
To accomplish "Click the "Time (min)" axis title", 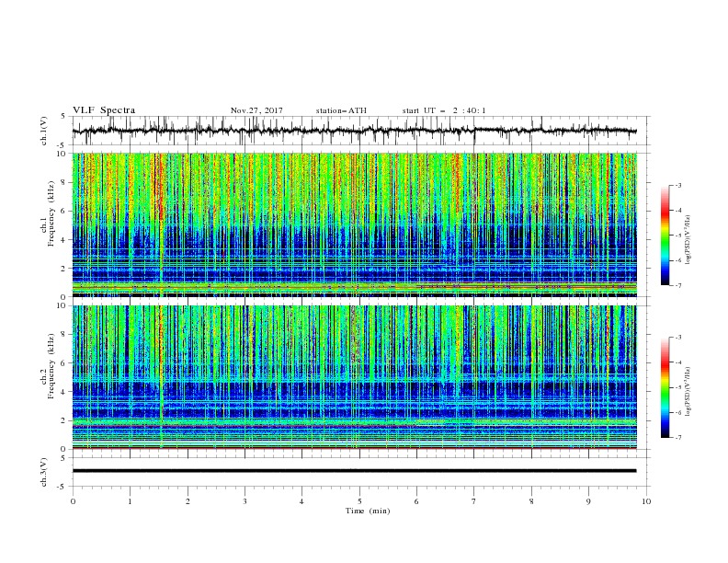I will click(x=368, y=511).
